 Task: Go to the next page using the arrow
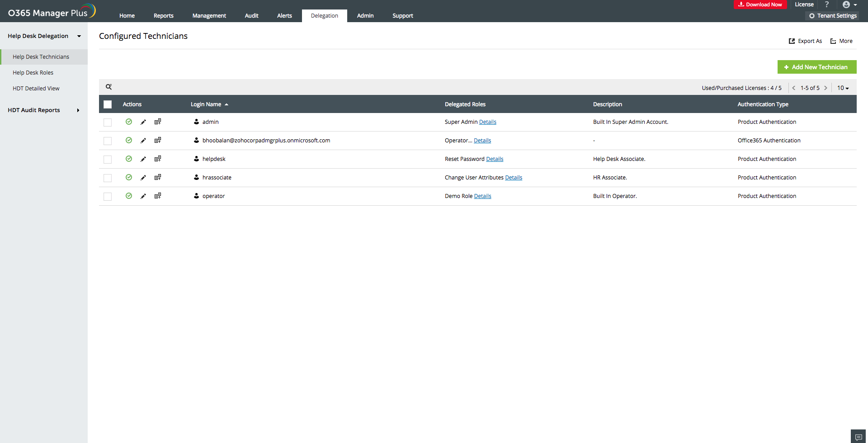pos(826,88)
